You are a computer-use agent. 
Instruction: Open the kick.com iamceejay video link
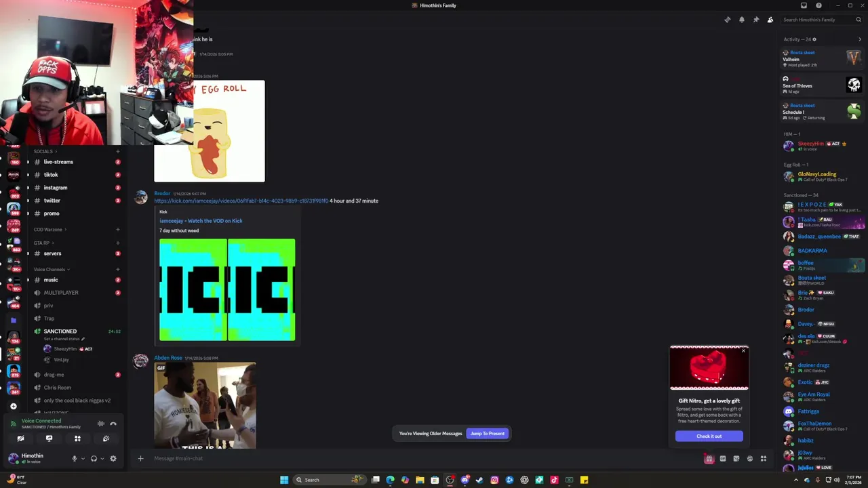point(241,201)
